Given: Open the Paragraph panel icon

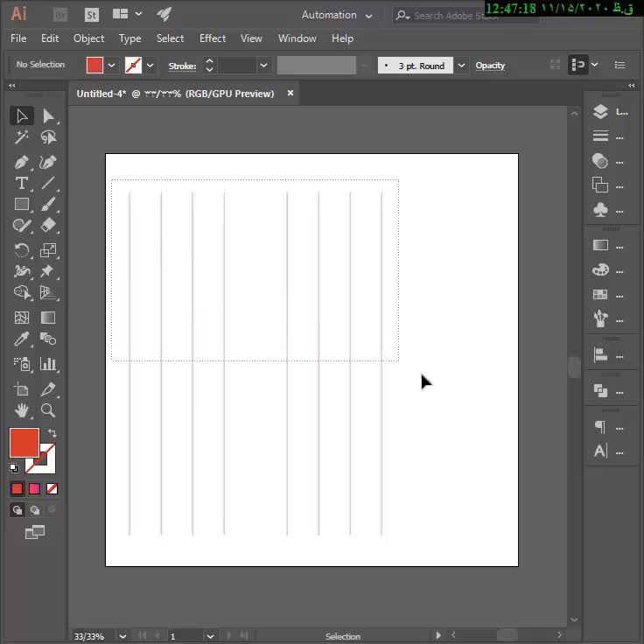Looking at the screenshot, I should (x=600, y=427).
